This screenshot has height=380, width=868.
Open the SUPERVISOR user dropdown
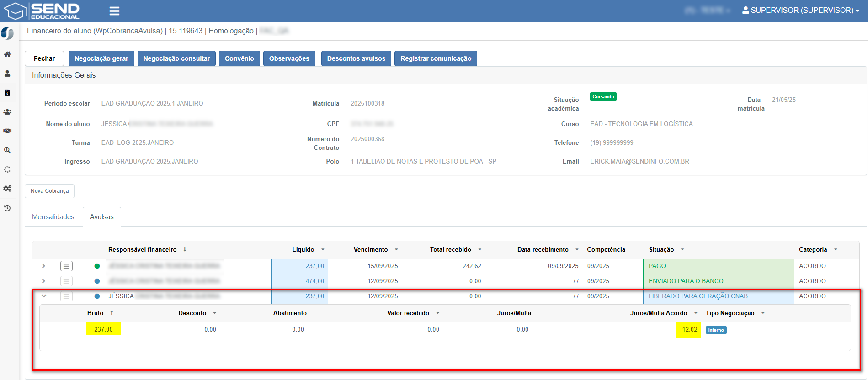[x=800, y=10]
